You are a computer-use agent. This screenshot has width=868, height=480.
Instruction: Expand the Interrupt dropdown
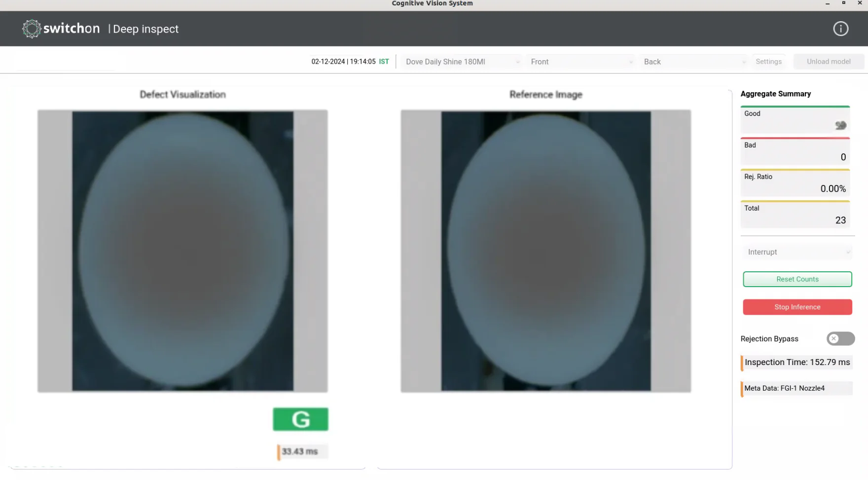point(797,252)
